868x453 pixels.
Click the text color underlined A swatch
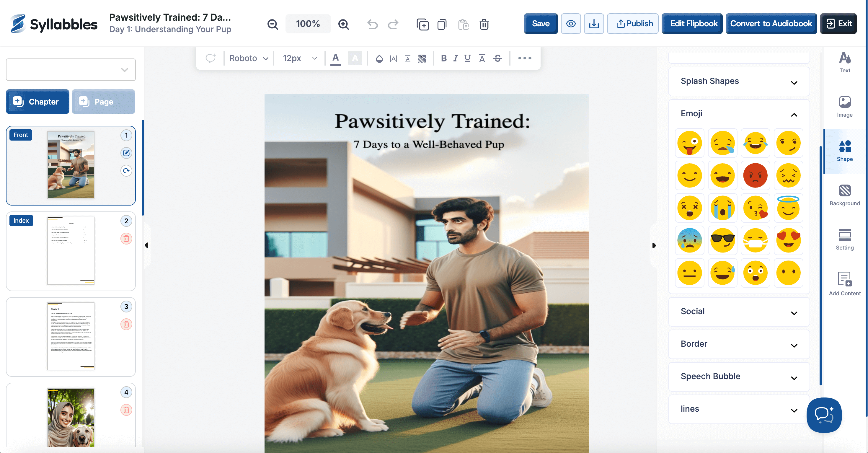(335, 58)
